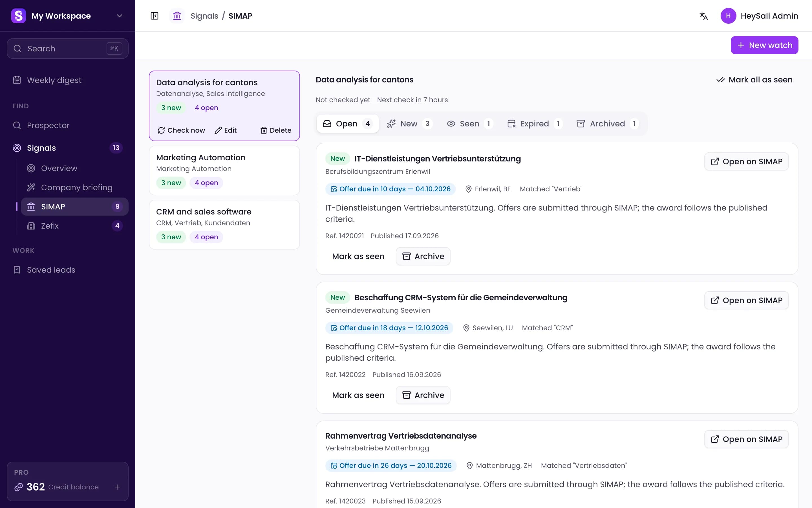Image resolution: width=812 pixels, height=508 pixels.
Task: Focus the sidebar Search field
Action: tap(67, 49)
